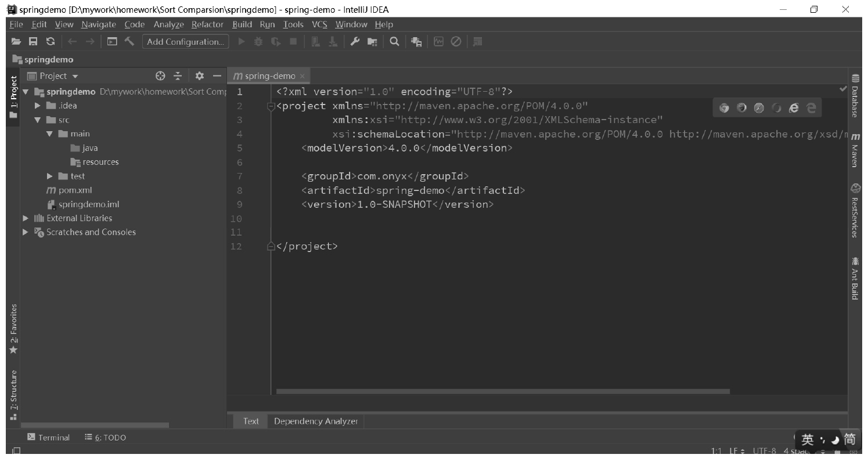Image resolution: width=868 pixels, height=458 pixels.
Task: Click the Synchronize refresh icon
Action: click(51, 42)
